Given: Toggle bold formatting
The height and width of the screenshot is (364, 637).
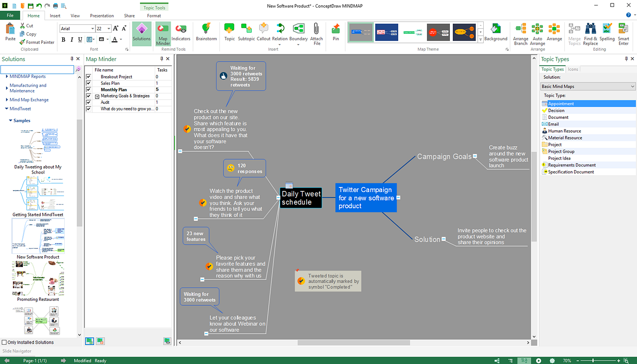Looking at the screenshot, I should click(64, 39).
